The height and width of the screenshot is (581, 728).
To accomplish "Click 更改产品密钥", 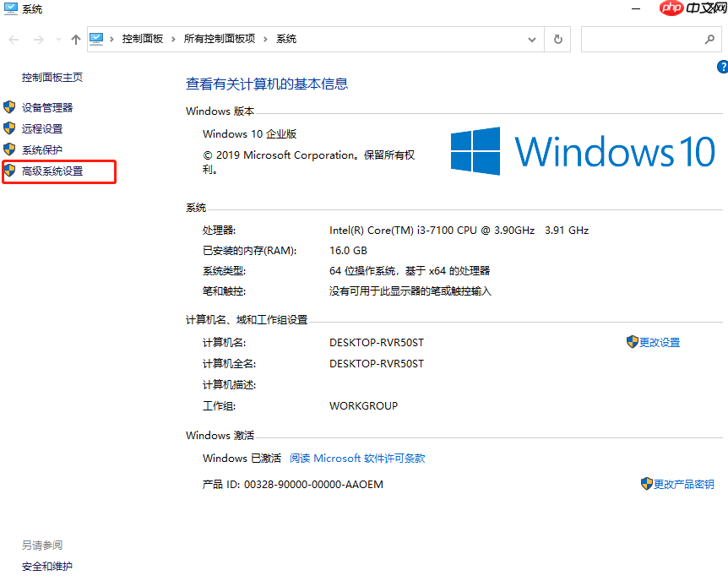I will point(684,484).
